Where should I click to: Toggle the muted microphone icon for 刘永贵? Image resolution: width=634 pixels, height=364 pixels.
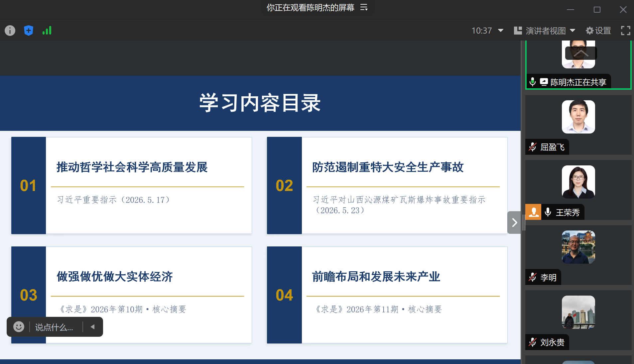click(x=533, y=342)
